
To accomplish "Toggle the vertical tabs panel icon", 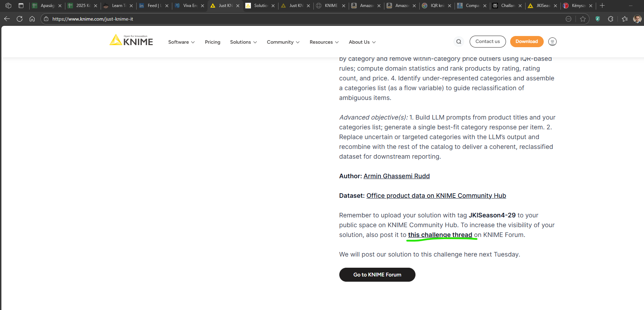I will 21,6.
